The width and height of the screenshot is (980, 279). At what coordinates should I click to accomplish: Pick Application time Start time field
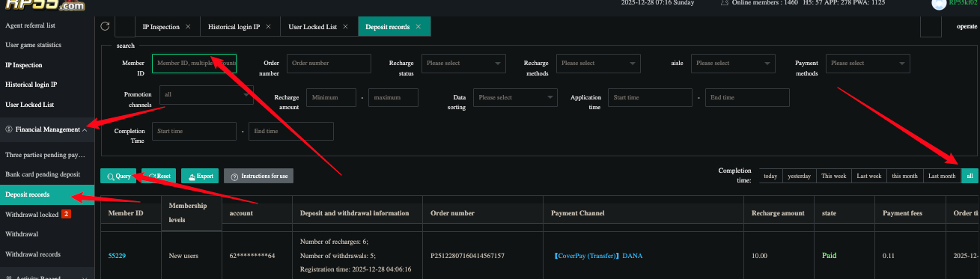tap(651, 98)
